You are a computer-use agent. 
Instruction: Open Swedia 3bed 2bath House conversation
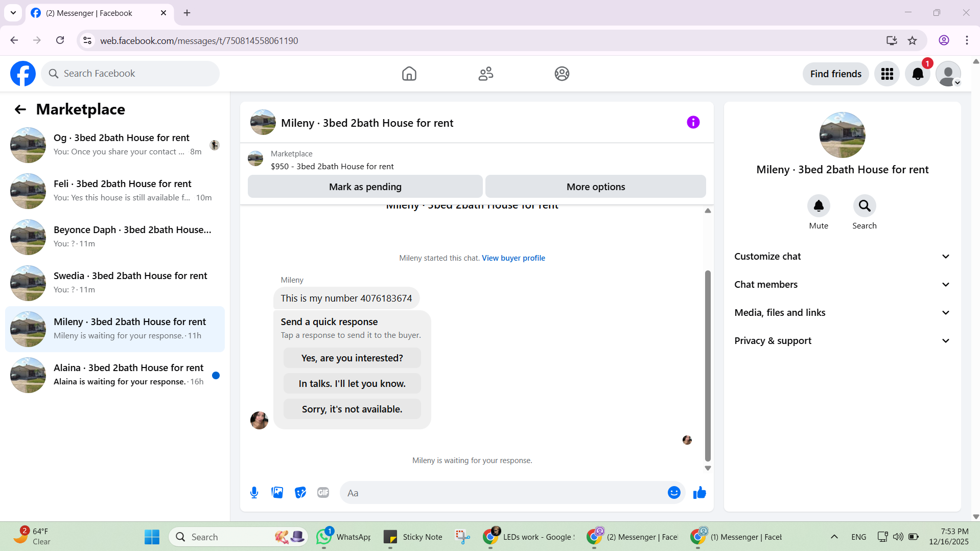[x=115, y=283]
